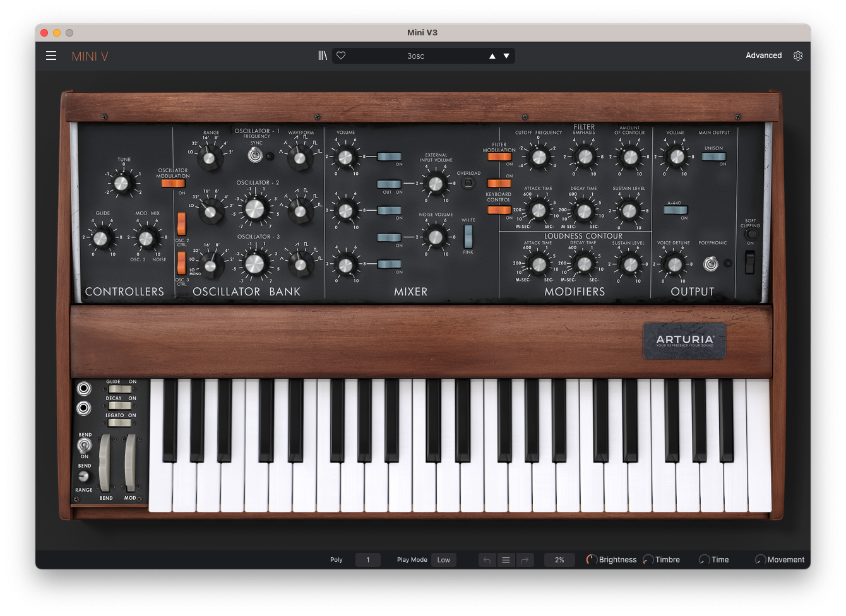The width and height of the screenshot is (846, 616).
Task: Toggle the Filter Modulation switch
Action: coord(499,157)
